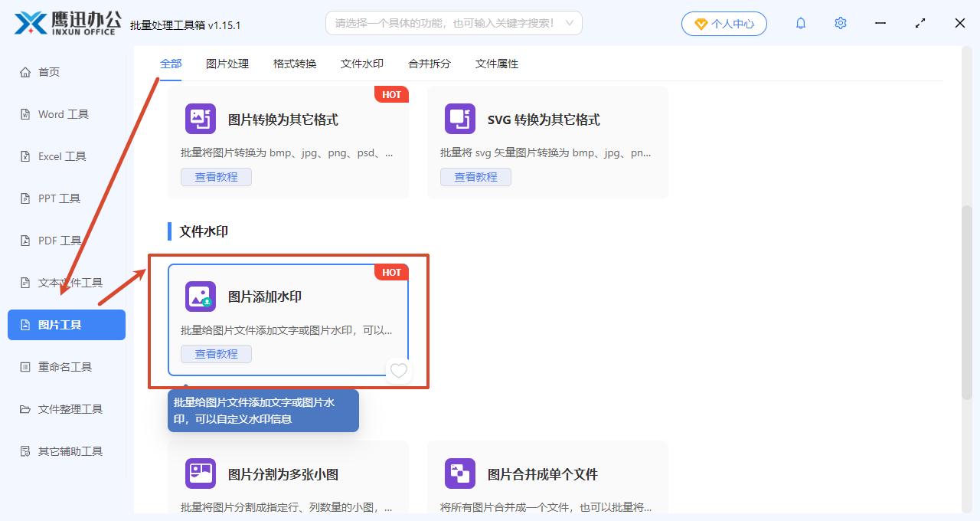Switch to the 文件水印 tab
This screenshot has height=521, width=980.
pos(362,64)
